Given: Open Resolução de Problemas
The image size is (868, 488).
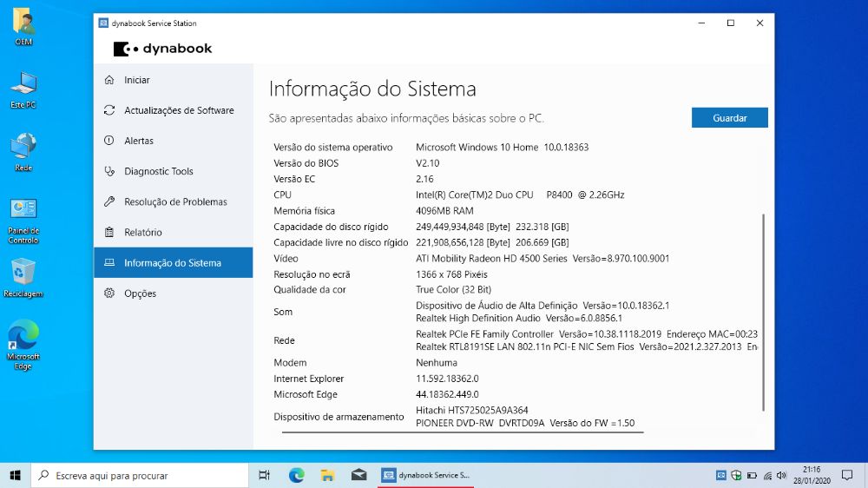Looking at the screenshot, I should pos(174,201).
